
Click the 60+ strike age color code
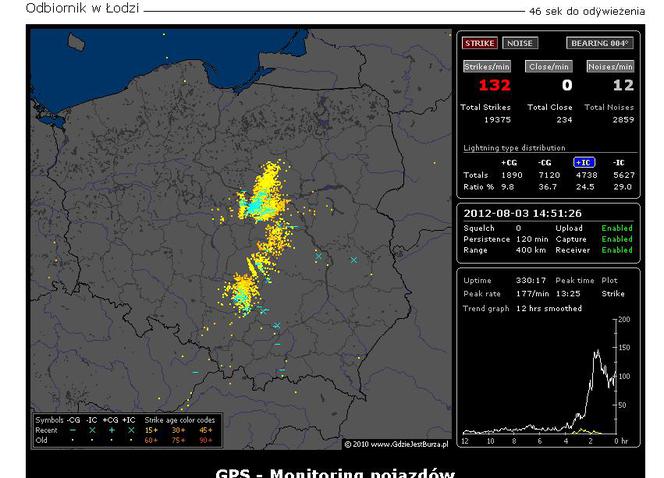click(x=151, y=440)
